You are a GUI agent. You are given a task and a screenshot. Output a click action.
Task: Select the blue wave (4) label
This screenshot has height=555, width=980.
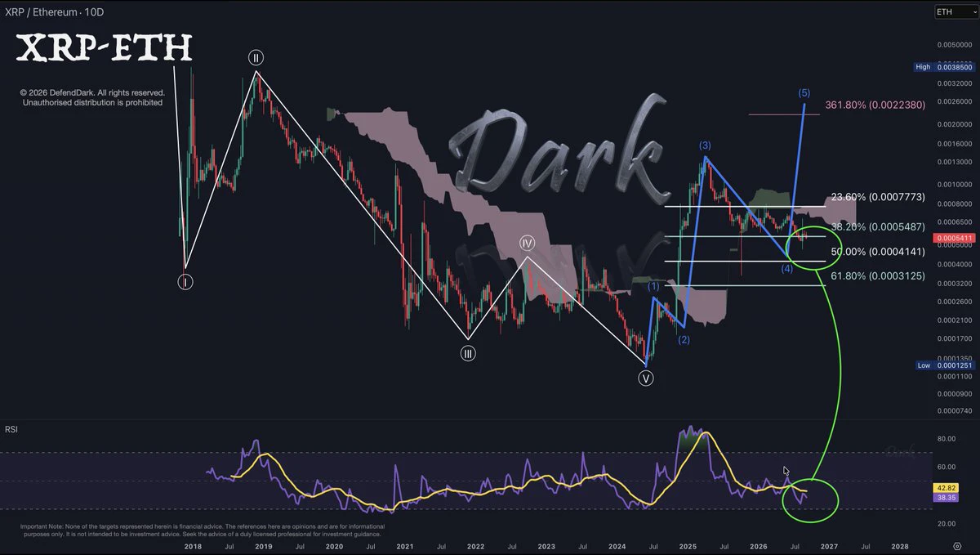coord(787,269)
